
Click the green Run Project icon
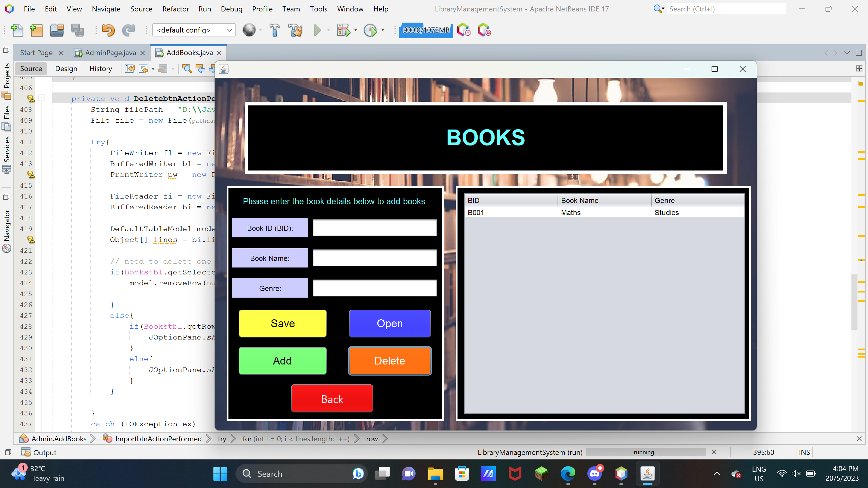317,30
